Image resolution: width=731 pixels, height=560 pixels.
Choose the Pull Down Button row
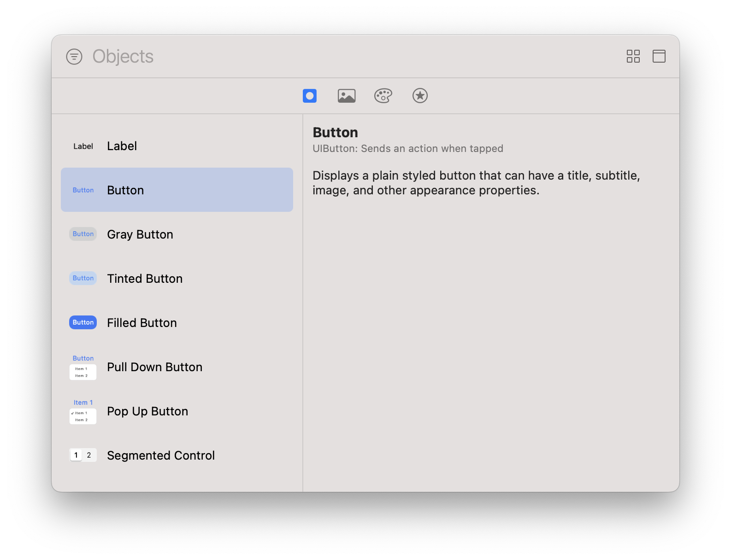point(177,367)
